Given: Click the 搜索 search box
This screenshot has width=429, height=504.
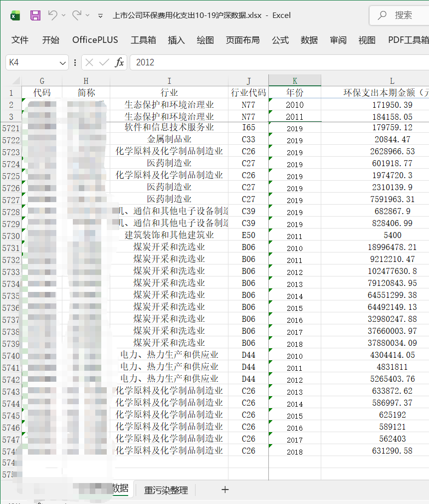Looking at the screenshot, I should pyautogui.click(x=400, y=15).
